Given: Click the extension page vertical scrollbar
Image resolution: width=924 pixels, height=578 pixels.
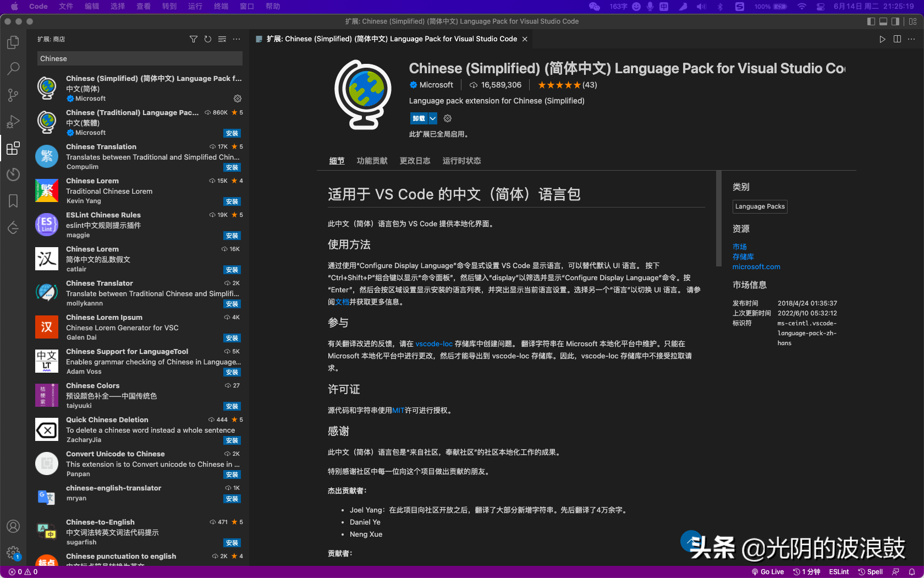Looking at the screenshot, I should pyautogui.click(x=718, y=219).
